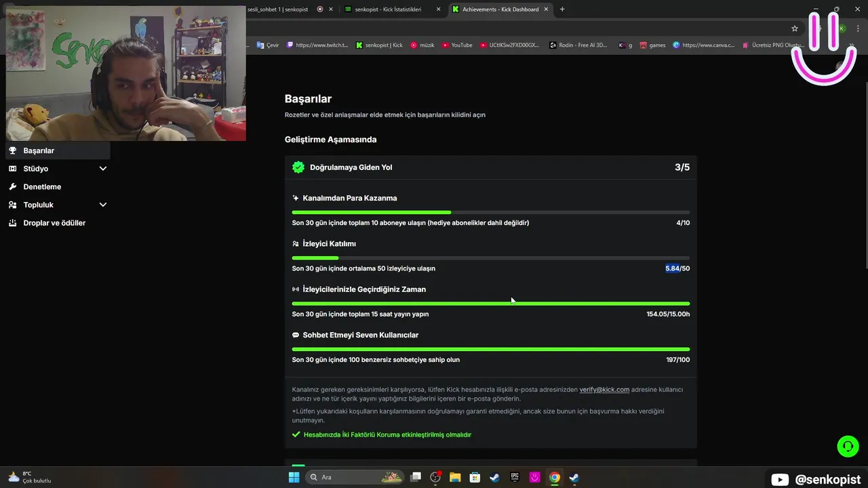Click the webcam overlay thumbnail
The image size is (868, 488).
point(125,75)
